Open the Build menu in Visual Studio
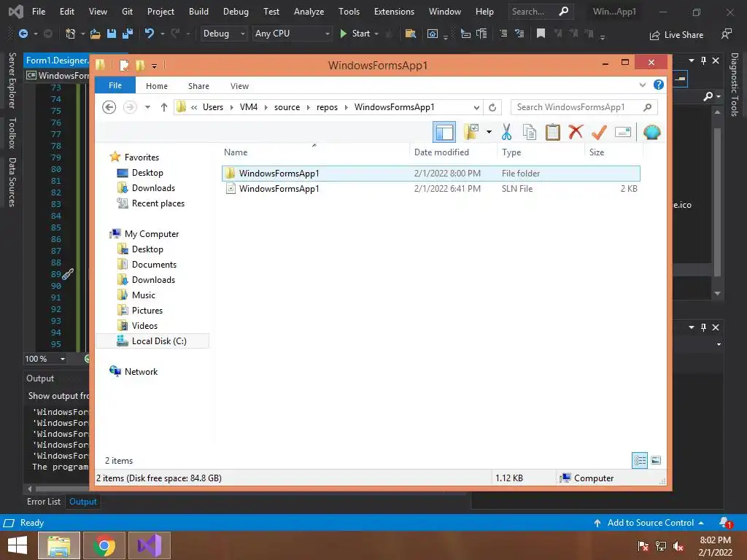 click(x=198, y=12)
